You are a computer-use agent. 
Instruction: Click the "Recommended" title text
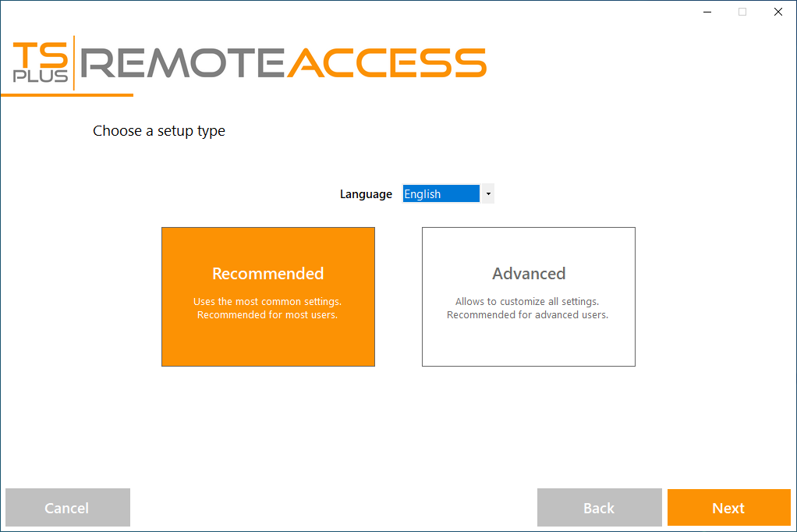[x=267, y=274]
